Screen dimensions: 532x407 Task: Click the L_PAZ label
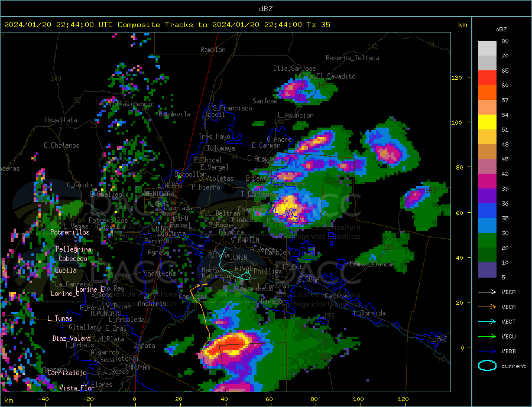439,339
